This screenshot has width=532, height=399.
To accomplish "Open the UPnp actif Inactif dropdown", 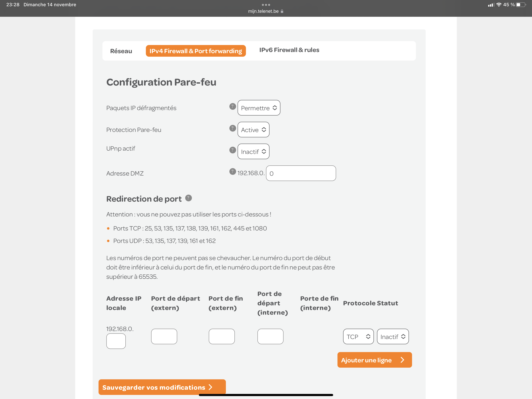I will (x=253, y=151).
